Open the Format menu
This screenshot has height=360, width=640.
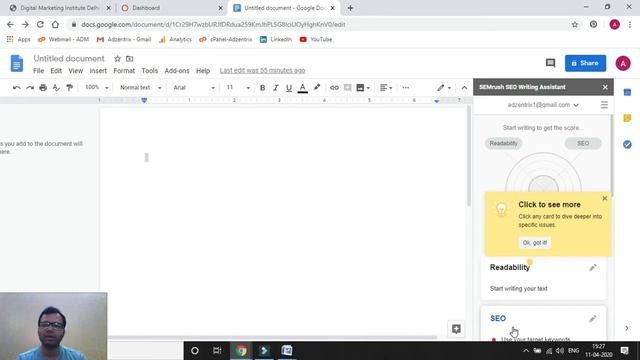click(x=124, y=71)
